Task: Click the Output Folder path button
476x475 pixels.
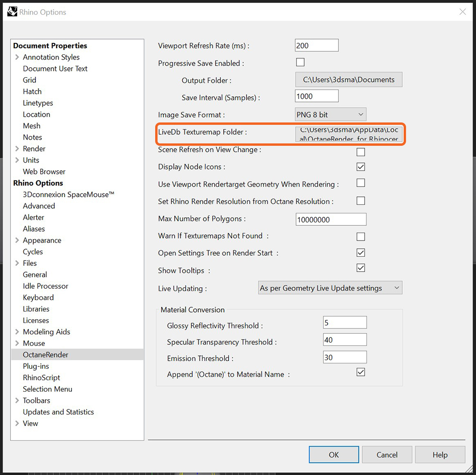Action: pos(348,80)
